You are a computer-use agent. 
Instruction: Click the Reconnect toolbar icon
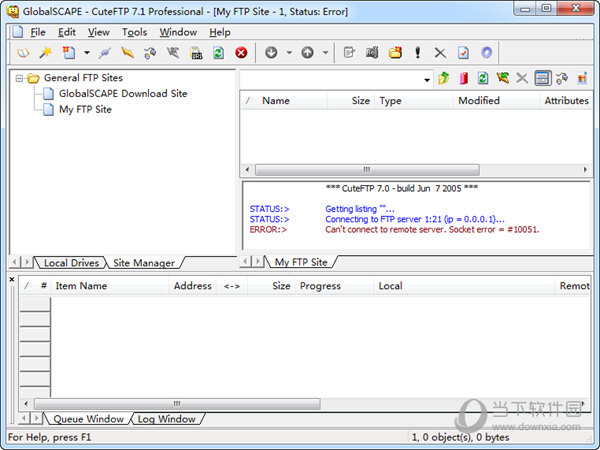tap(150, 52)
